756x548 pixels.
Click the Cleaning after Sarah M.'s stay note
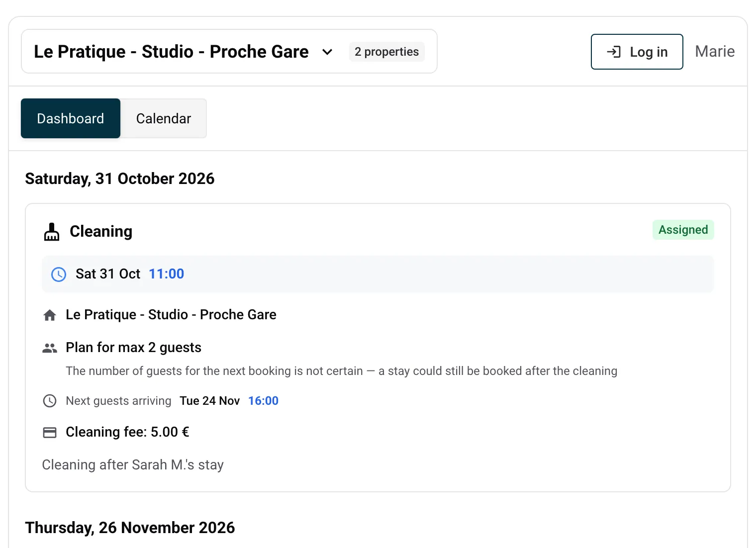click(133, 464)
